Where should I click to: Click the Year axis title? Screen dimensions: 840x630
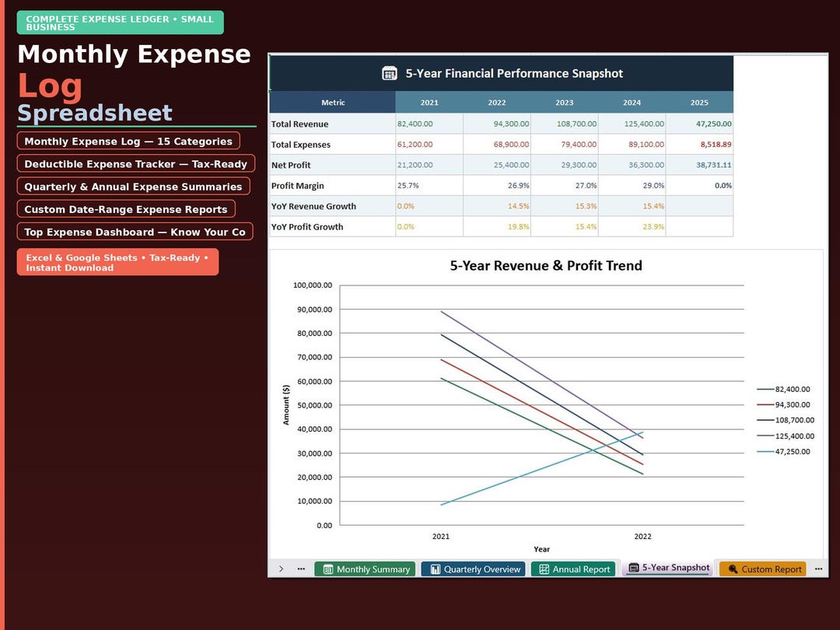pyautogui.click(x=541, y=549)
